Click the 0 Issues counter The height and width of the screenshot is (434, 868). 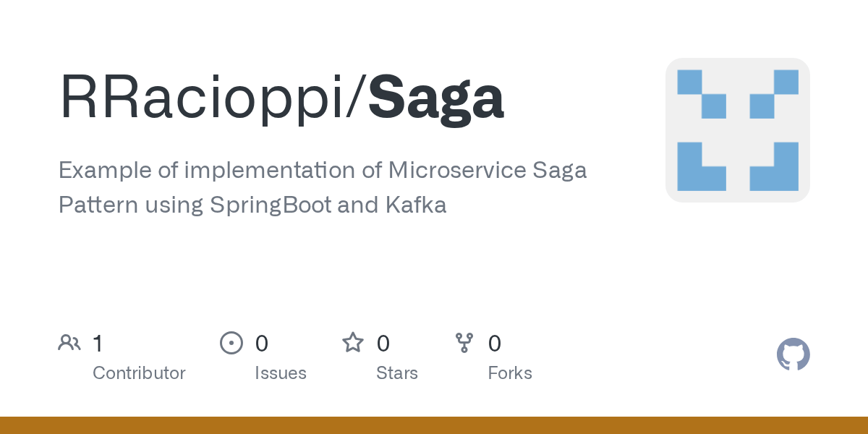261,343
